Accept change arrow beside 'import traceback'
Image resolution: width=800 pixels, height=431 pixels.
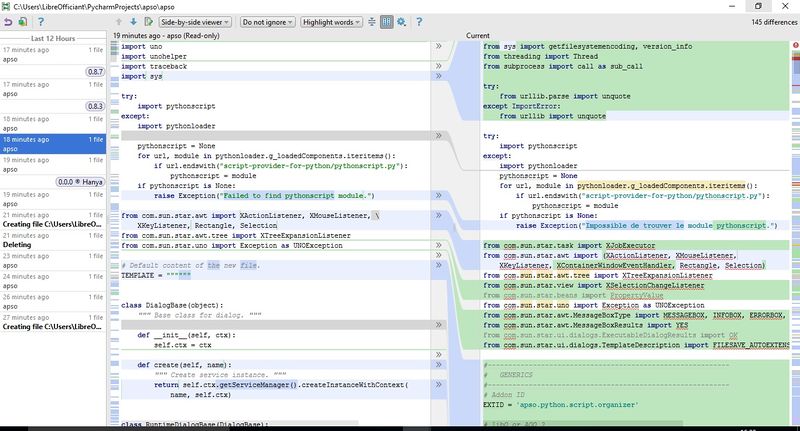438,66
